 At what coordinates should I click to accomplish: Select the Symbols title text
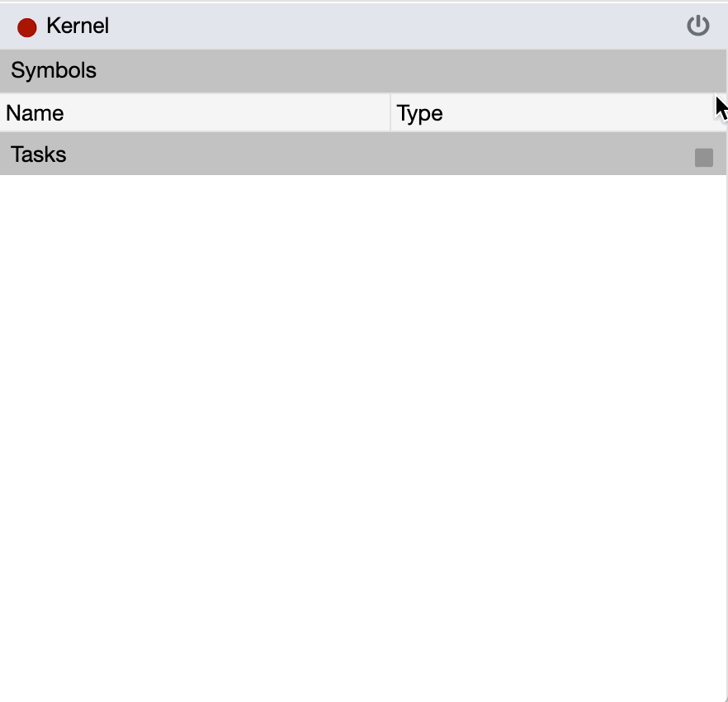click(x=54, y=71)
